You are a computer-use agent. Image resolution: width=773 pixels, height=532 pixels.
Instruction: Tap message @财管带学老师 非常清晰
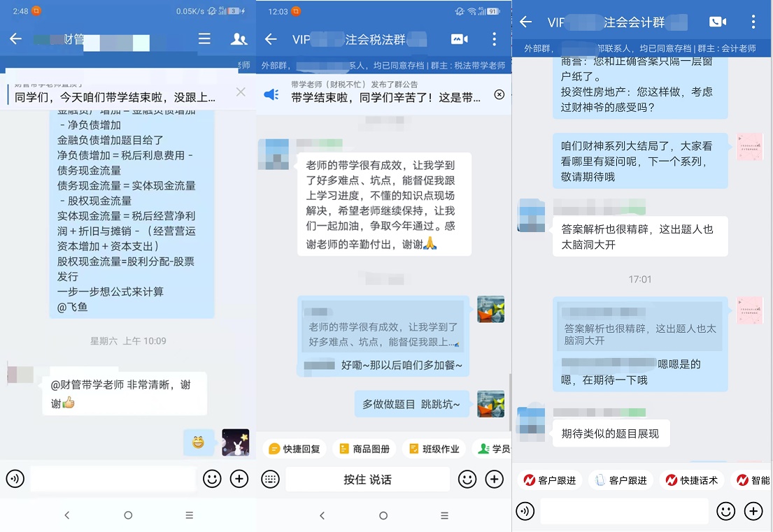pyautogui.click(x=125, y=394)
